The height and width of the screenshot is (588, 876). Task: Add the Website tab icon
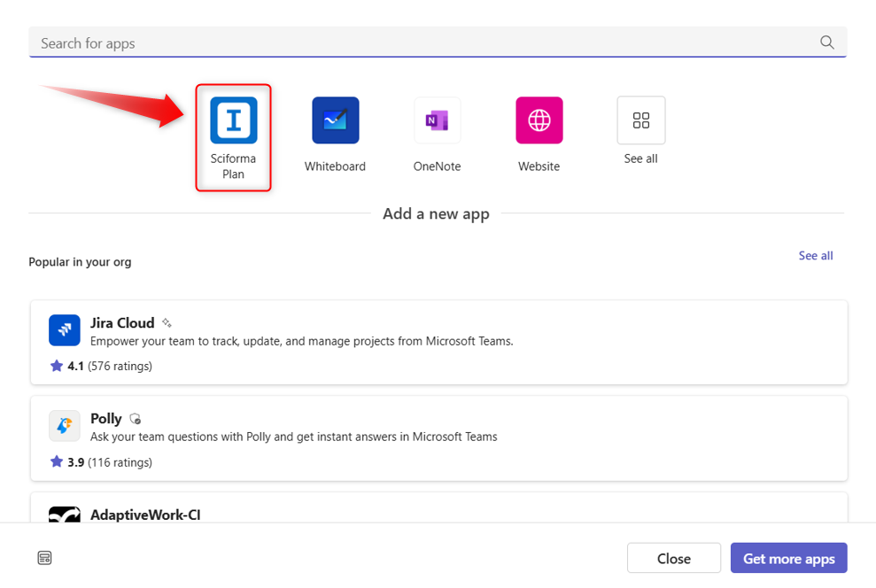pyautogui.click(x=539, y=120)
